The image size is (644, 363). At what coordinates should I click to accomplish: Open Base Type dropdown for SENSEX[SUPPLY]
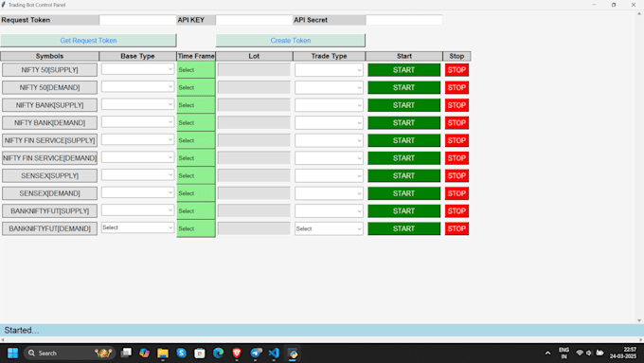137,175
